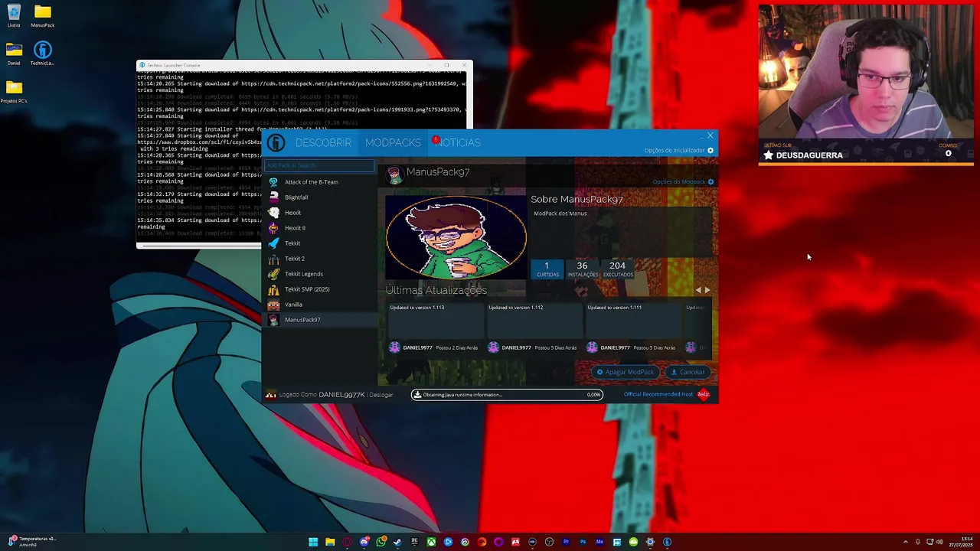Click the user account head icon
The height and width of the screenshot is (551, 980).
click(x=270, y=395)
